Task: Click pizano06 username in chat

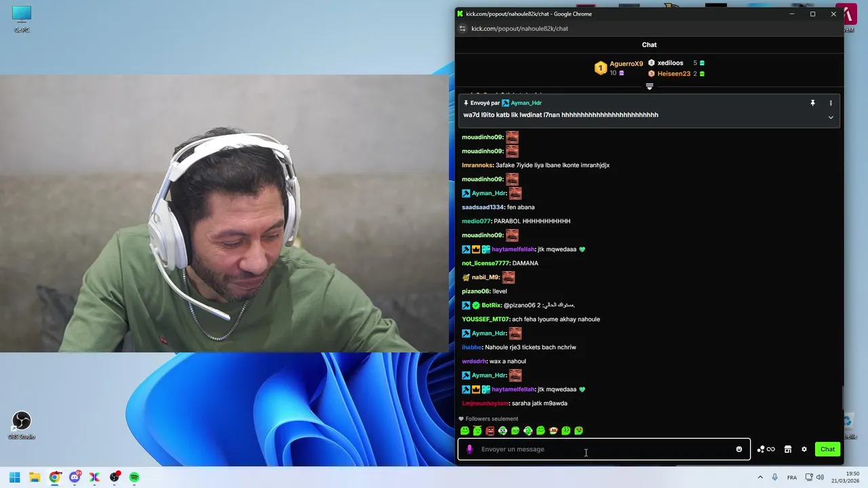Action: click(x=476, y=291)
